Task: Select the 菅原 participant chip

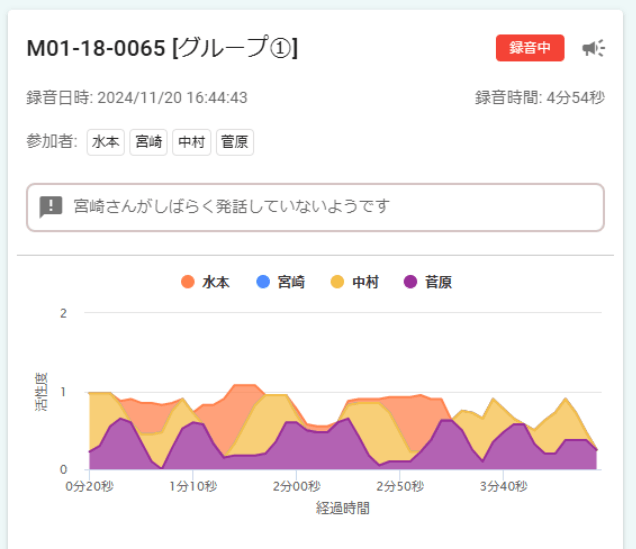Action: point(234,142)
